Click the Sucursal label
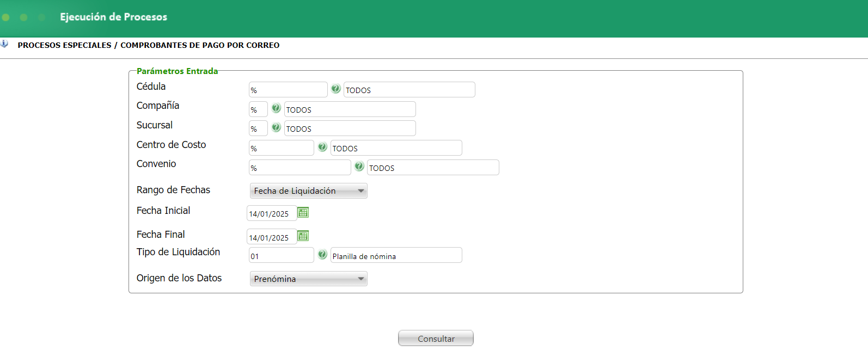This screenshot has width=868, height=363. (155, 125)
